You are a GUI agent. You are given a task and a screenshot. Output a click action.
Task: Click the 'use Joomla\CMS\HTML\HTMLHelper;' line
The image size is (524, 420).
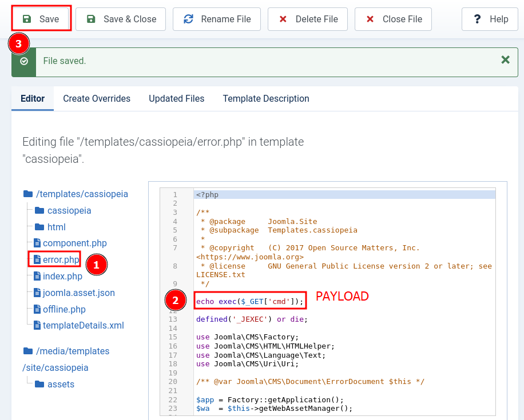pos(265,346)
